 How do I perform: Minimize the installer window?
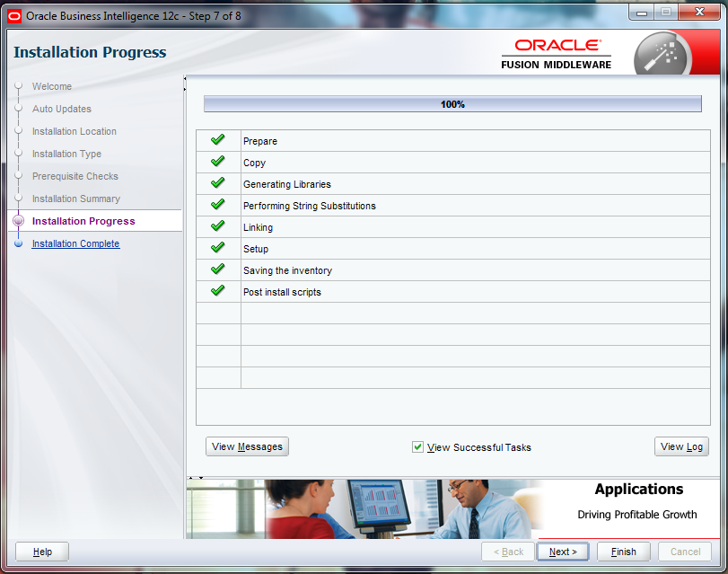point(642,13)
